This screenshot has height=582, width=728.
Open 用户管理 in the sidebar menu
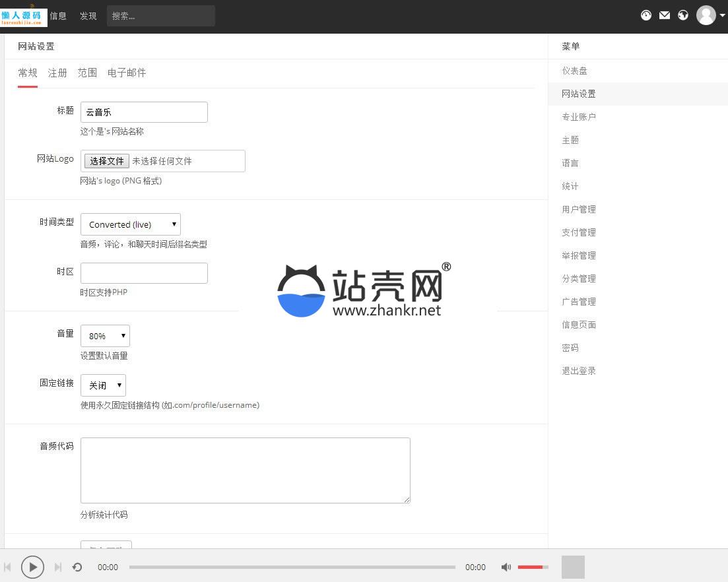point(579,209)
